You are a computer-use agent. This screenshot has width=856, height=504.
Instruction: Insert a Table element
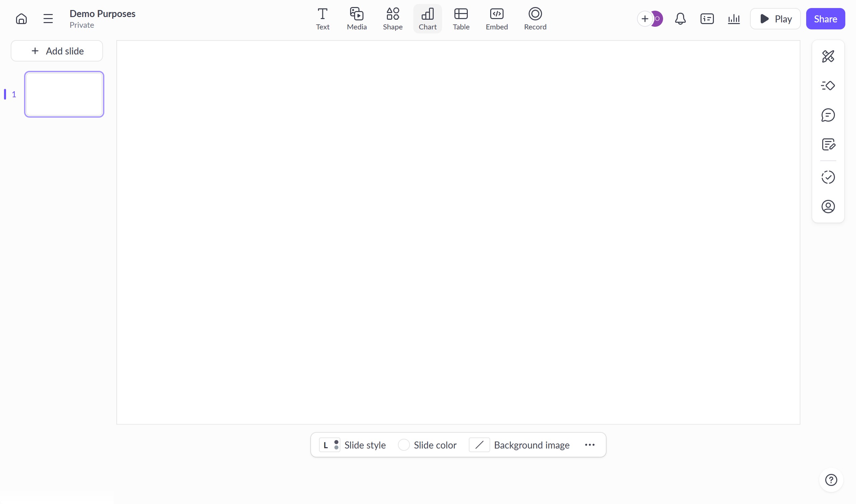(x=461, y=19)
